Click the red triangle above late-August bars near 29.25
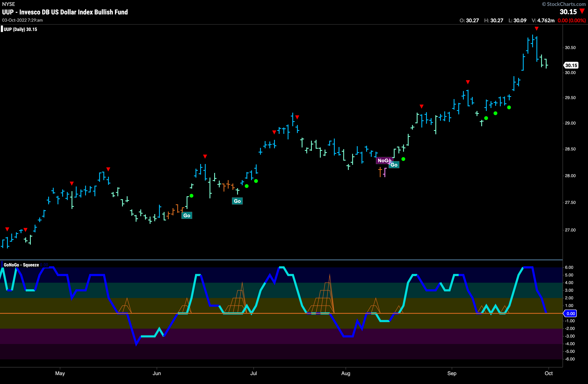Image resolution: width=588 pixels, height=384 pixels. click(422, 107)
